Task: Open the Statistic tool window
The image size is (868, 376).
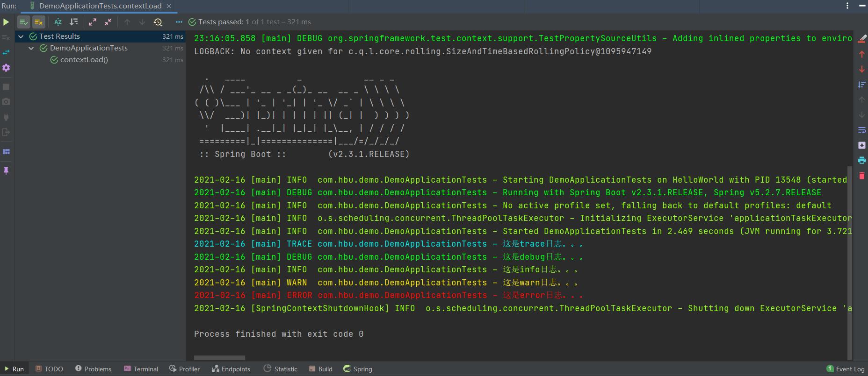Action: pyautogui.click(x=280, y=369)
